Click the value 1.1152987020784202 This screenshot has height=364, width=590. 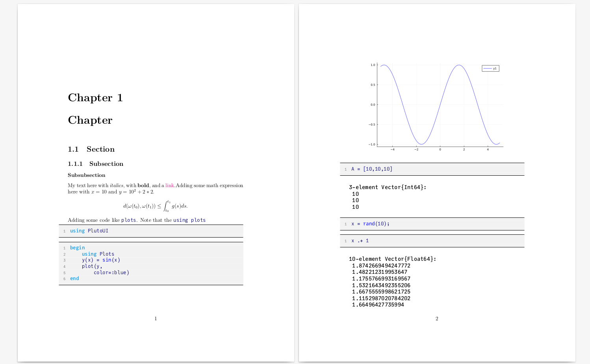pos(381,299)
